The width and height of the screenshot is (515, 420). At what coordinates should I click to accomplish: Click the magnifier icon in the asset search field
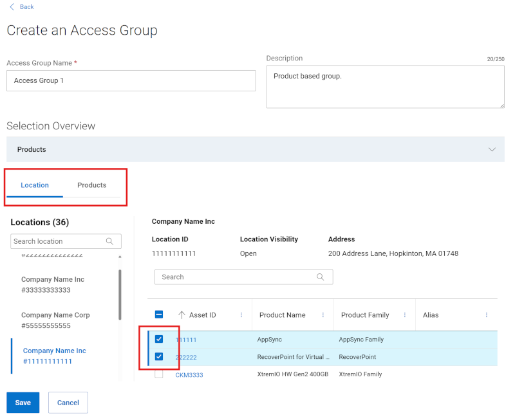[320, 277]
